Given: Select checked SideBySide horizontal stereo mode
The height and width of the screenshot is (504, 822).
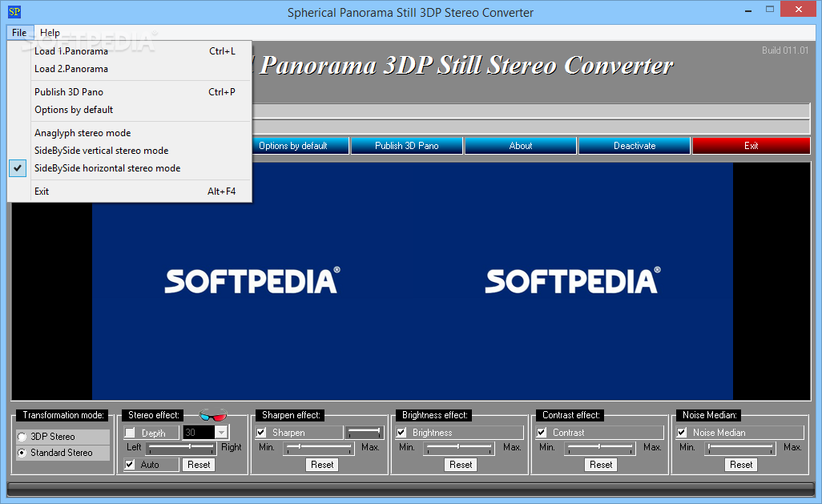Looking at the screenshot, I should coord(130,168).
